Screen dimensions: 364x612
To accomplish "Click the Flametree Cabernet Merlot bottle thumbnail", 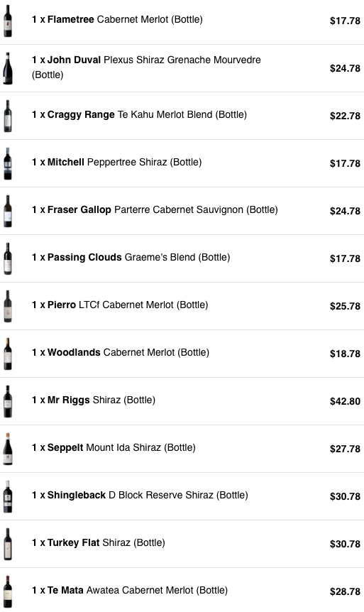I will (x=8, y=21).
